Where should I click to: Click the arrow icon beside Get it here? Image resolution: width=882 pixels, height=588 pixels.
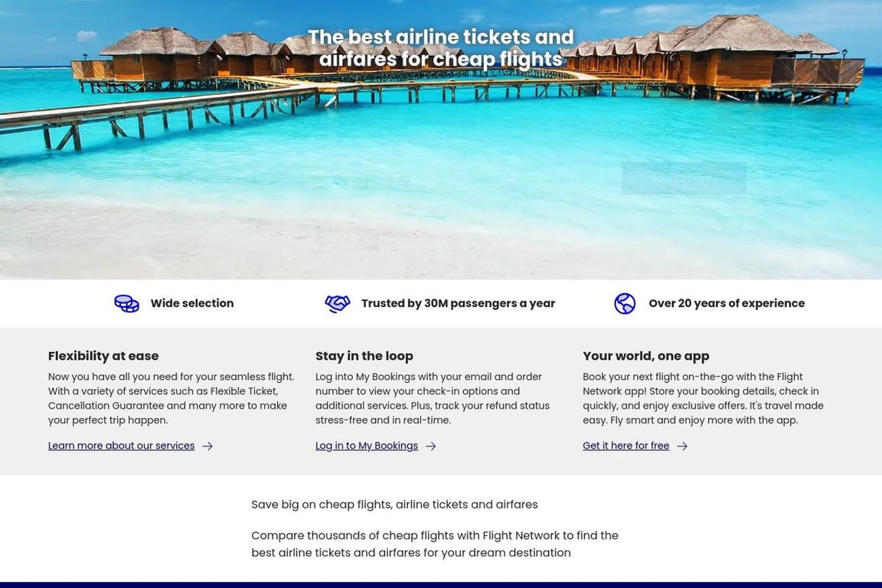682,446
